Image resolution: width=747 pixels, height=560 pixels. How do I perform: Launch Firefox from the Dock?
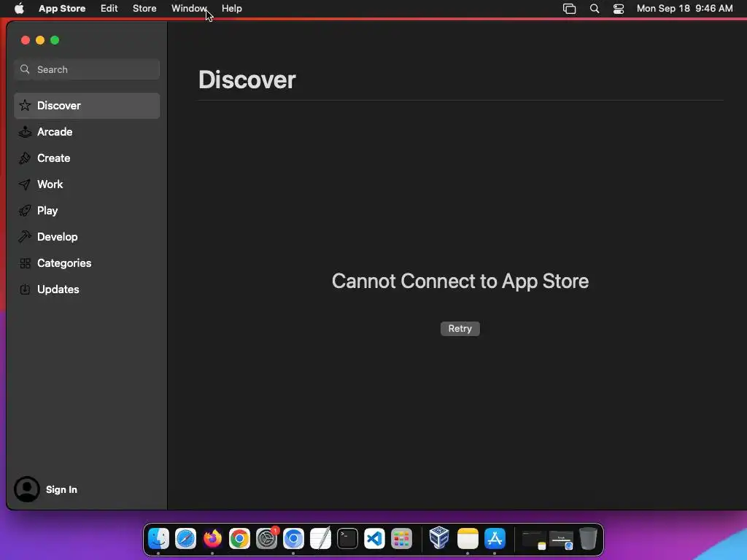coord(212,539)
